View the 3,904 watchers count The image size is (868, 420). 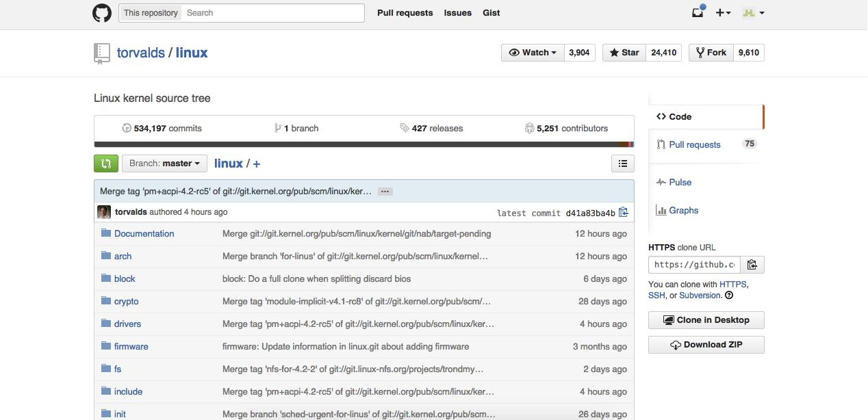pos(579,53)
